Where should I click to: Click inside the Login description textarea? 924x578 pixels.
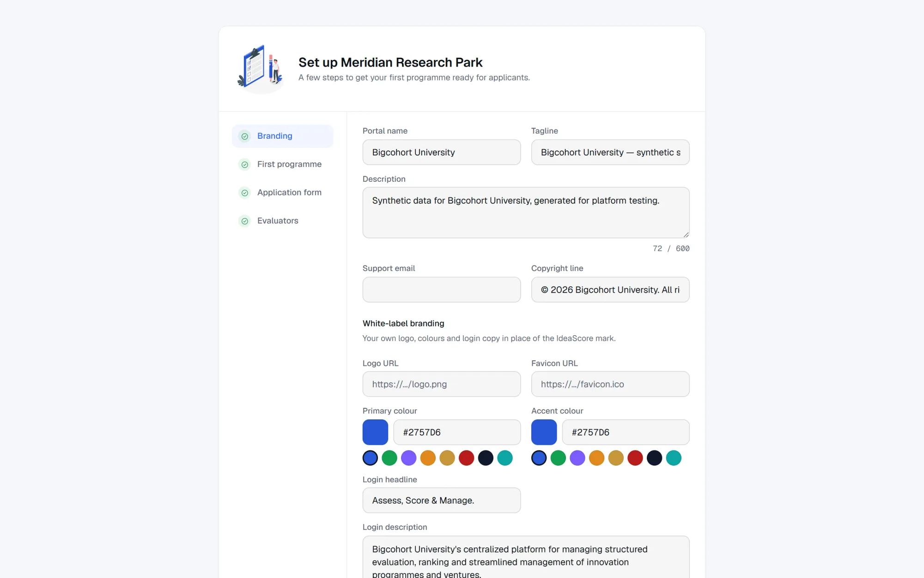[526, 557]
